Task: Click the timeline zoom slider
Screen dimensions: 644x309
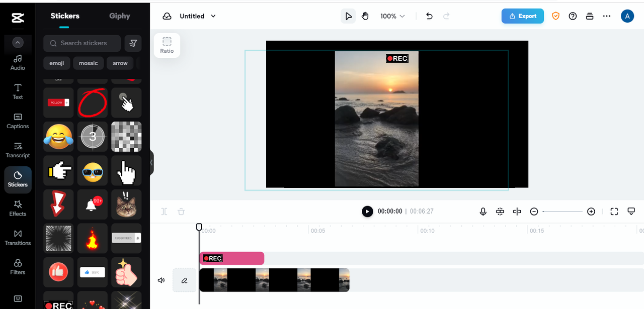Action: pos(562,212)
